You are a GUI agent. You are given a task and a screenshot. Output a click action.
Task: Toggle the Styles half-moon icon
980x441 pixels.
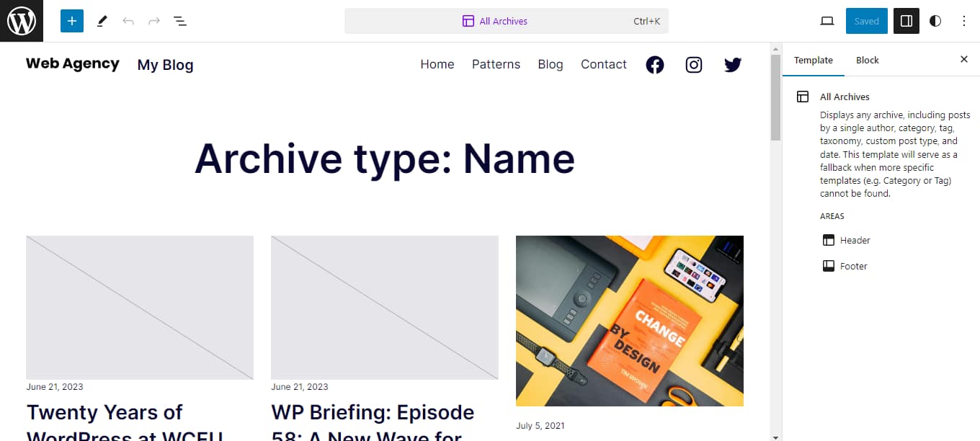(935, 21)
